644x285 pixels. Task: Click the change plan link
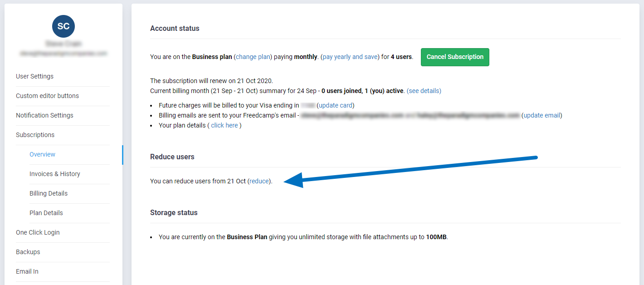pyautogui.click(x=253, y=57)
